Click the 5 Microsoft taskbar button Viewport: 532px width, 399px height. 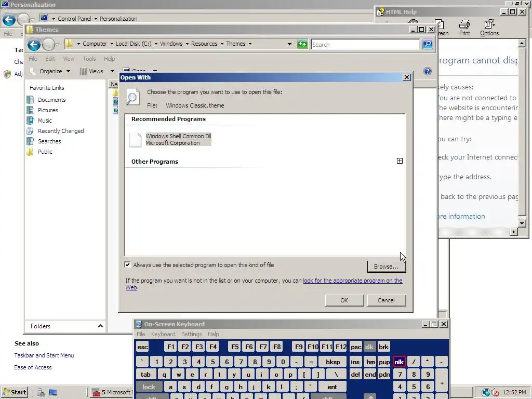click(x=112, y=393)
